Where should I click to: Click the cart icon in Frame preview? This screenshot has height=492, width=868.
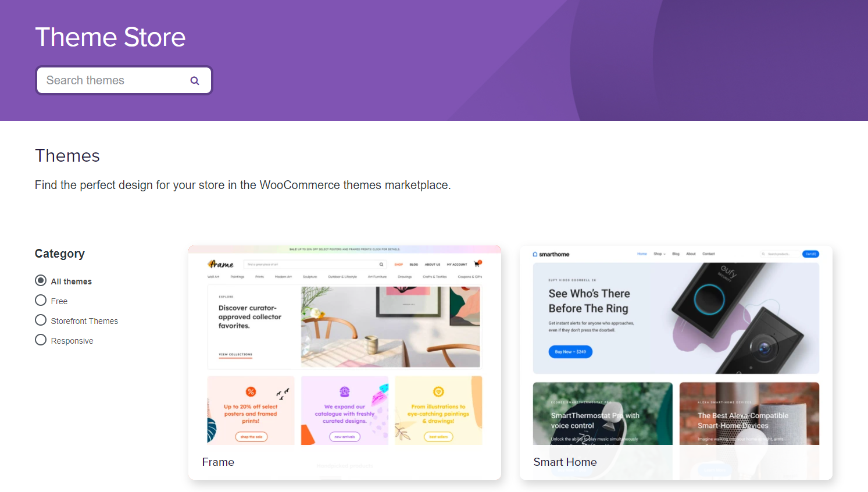pos(478,264)
